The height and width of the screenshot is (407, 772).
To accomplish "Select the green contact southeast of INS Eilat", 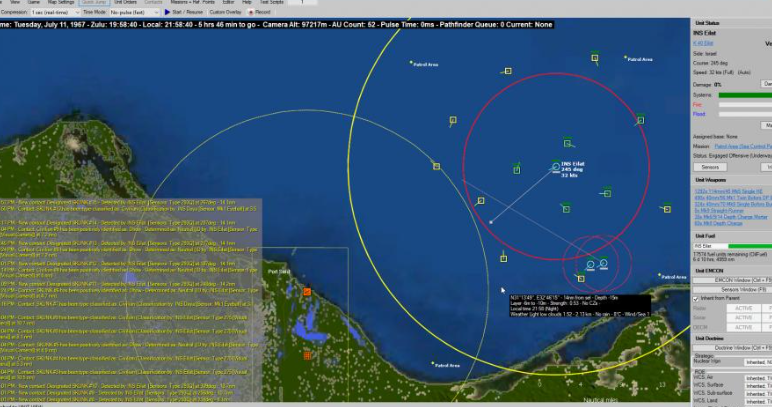I will pos(608,193).
